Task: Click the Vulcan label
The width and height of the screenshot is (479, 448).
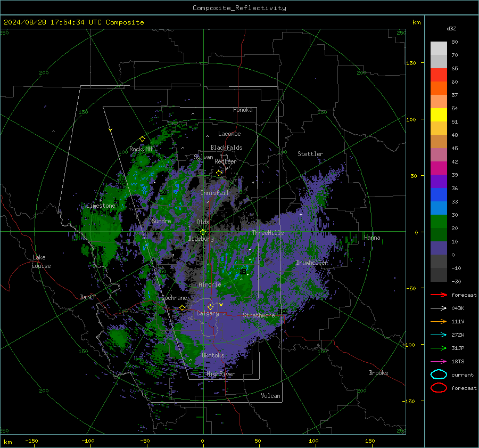Action: coord(270,396)
